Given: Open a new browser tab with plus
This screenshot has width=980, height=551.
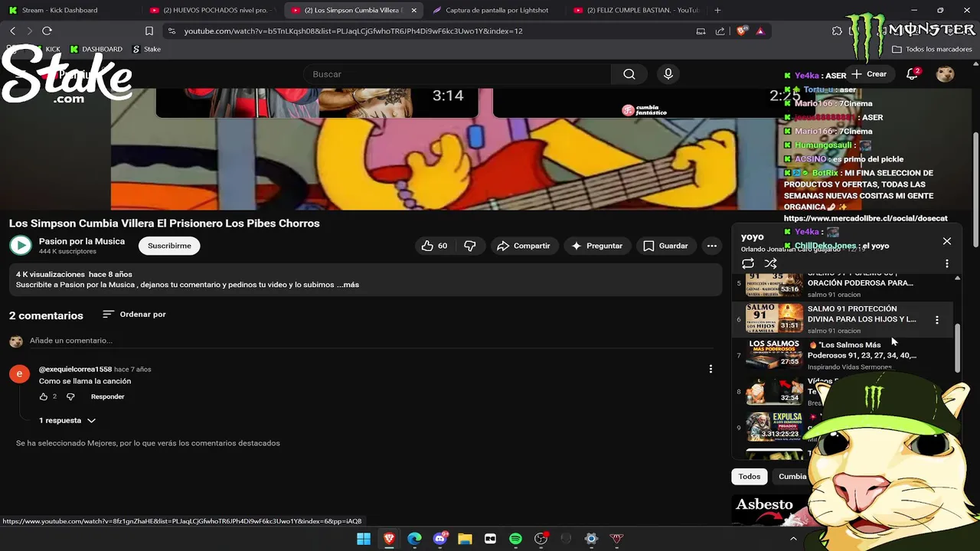Looking at the screenshot, I should click(717, 10).
